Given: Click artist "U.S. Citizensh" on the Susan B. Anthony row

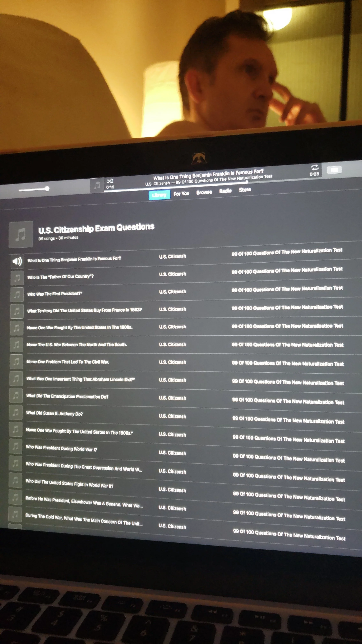Looking at the screenshot, I should [x=172, y=416].
